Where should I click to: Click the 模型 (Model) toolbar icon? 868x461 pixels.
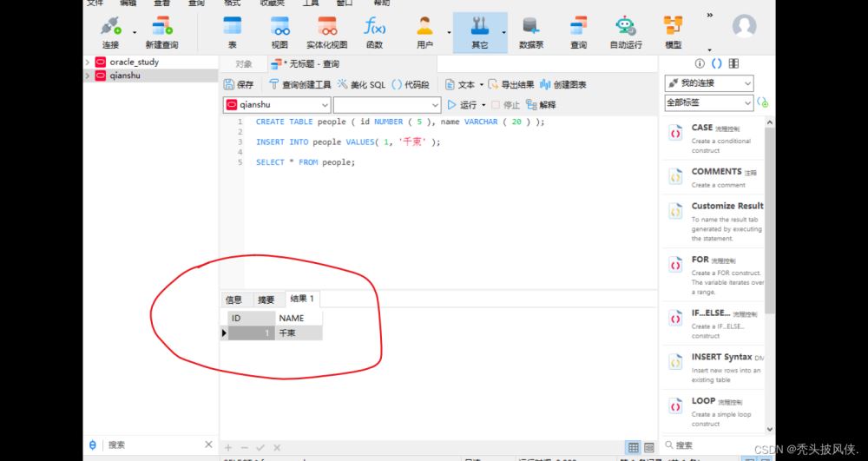coord(673,32)
